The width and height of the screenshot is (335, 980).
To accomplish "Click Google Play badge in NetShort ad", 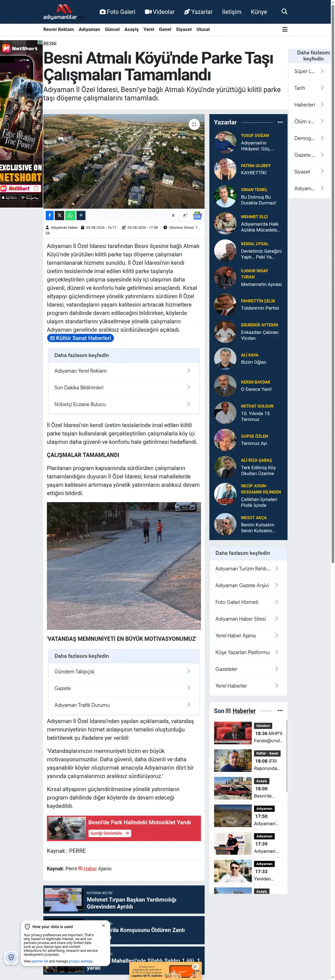I will click(x=30, y=197).
